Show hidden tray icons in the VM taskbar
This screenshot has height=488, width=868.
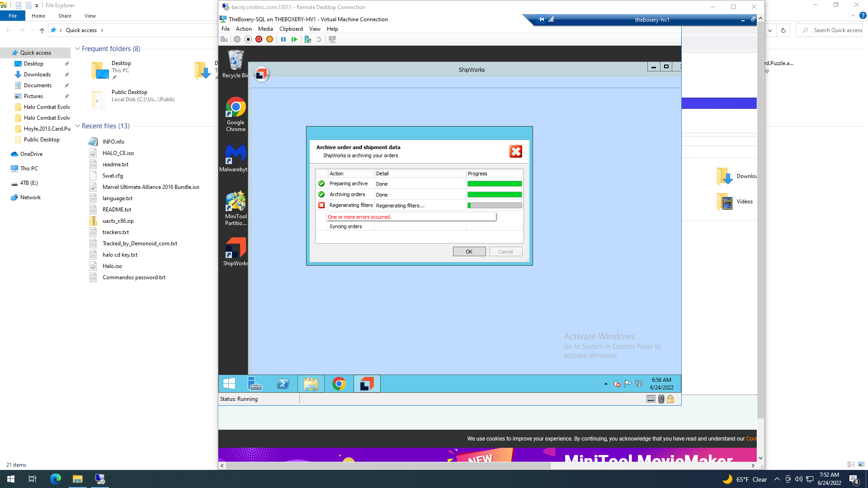pos(606,384)
